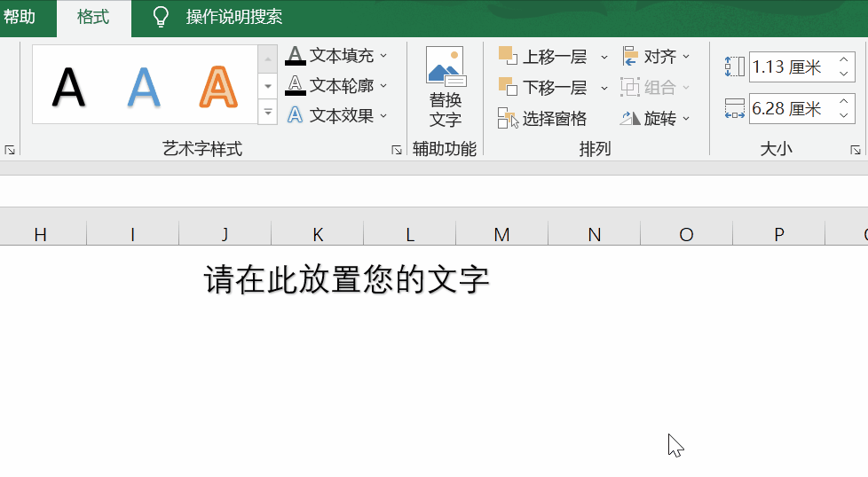Decrease shape height with down arrow
The height and width of the screenshot is (477, 868).
[844, 74]
